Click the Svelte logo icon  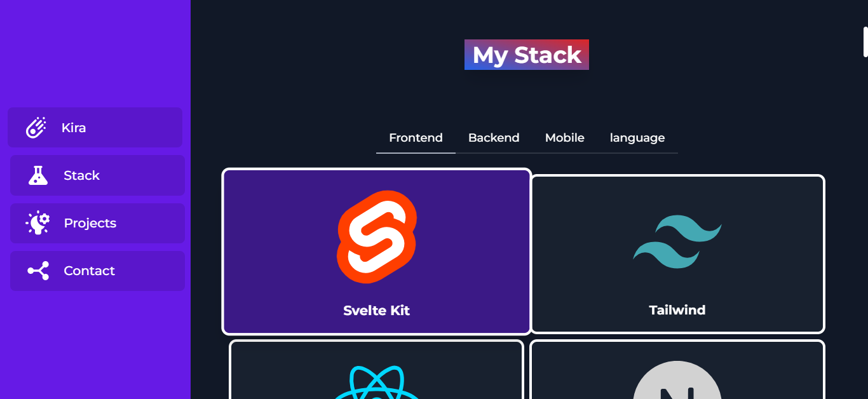click(377, 236)
